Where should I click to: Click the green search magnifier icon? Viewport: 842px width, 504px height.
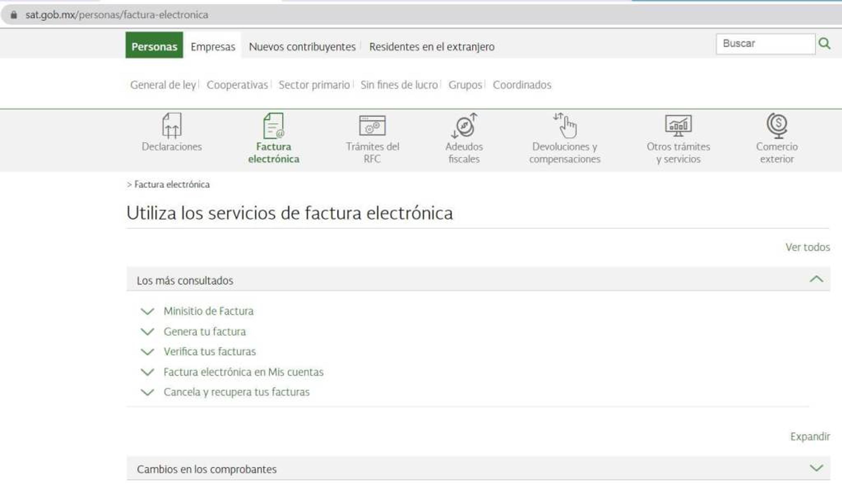pos(824,43)
